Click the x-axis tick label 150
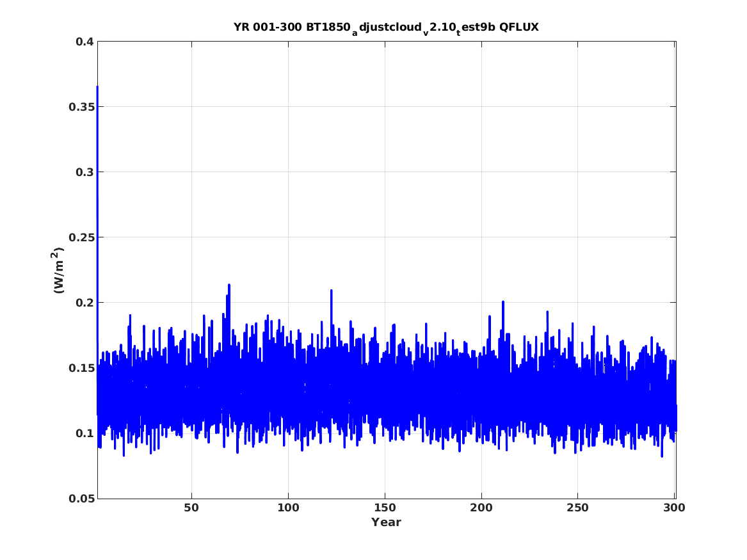 click(x=385, y=508)
